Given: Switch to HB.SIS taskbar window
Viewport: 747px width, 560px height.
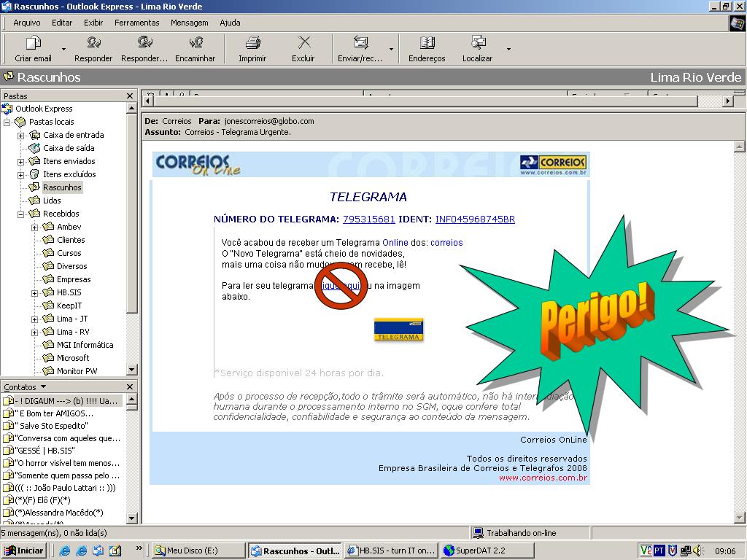Looking at the screenshot, I should click(391, 551).
